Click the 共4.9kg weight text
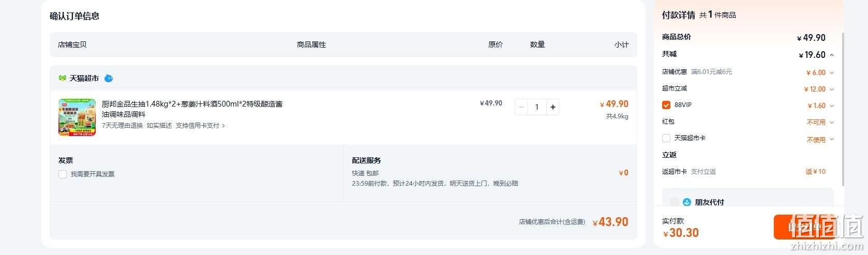The width and height of the screenshot is (868, 255). (617, 116)
